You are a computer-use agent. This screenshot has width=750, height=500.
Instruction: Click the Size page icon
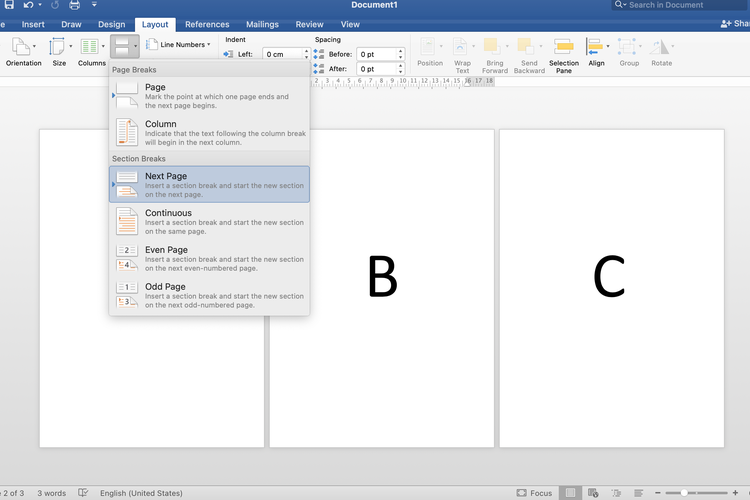pos(59,52)
